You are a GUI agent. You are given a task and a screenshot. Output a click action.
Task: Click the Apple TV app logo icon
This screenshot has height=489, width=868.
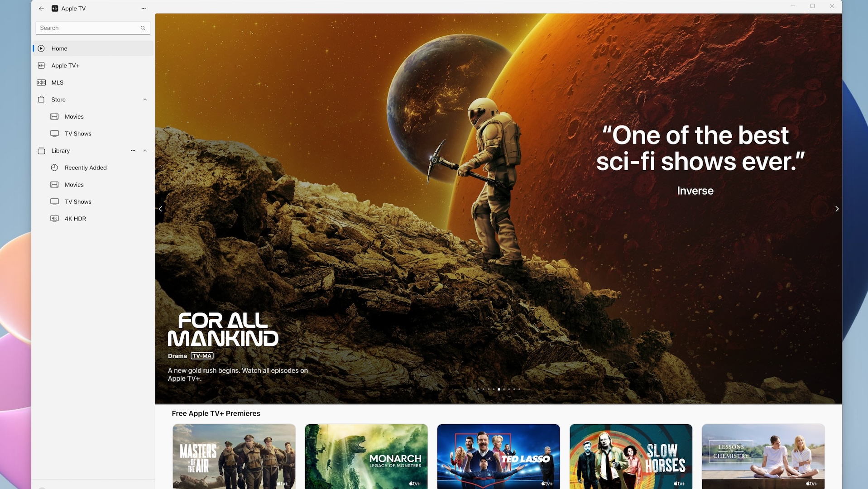[x=55, y=8]
